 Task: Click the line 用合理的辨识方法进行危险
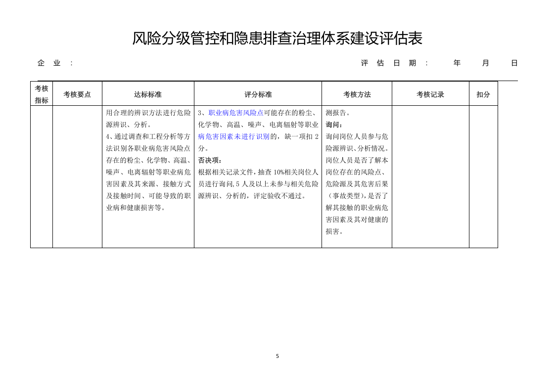tap(148, 113)
